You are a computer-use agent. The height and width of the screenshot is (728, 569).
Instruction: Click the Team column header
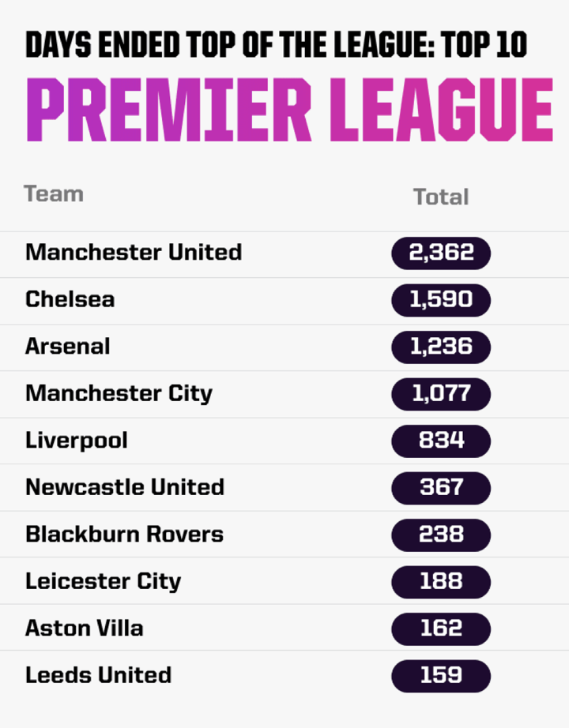54,193
